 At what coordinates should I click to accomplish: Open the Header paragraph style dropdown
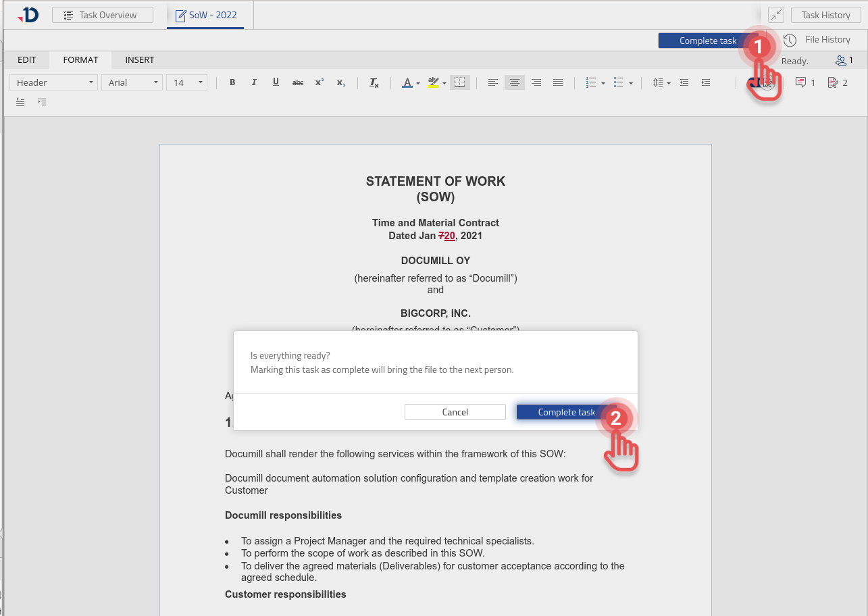coord(54,82)
